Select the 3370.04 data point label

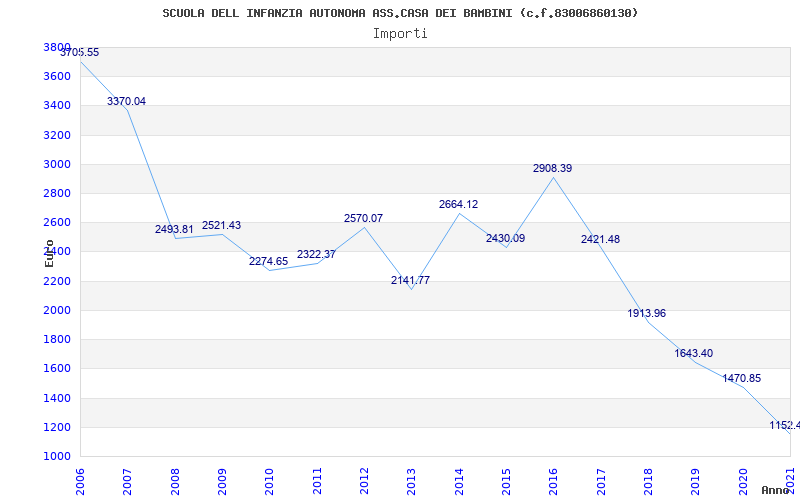pos(127,102)
